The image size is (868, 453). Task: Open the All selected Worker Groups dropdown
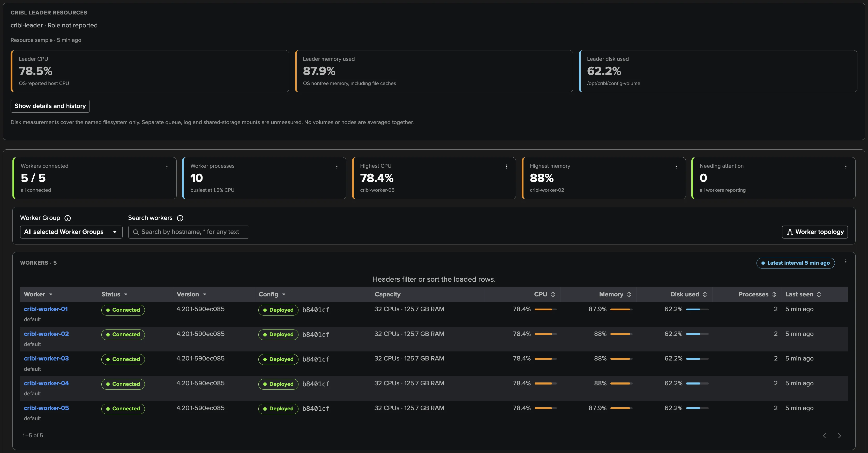[71, 232]
